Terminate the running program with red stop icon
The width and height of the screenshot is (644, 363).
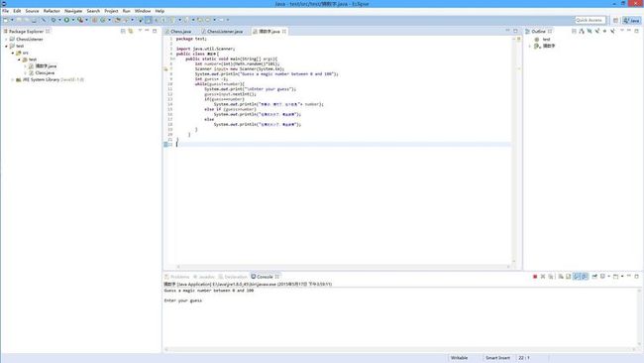coord(535,277)
